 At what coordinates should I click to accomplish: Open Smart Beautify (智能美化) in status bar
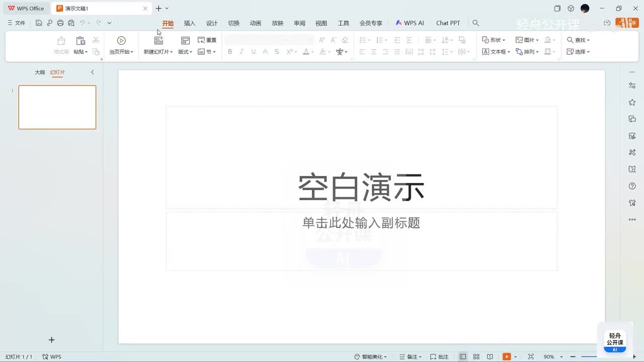[x=371, y=356]
